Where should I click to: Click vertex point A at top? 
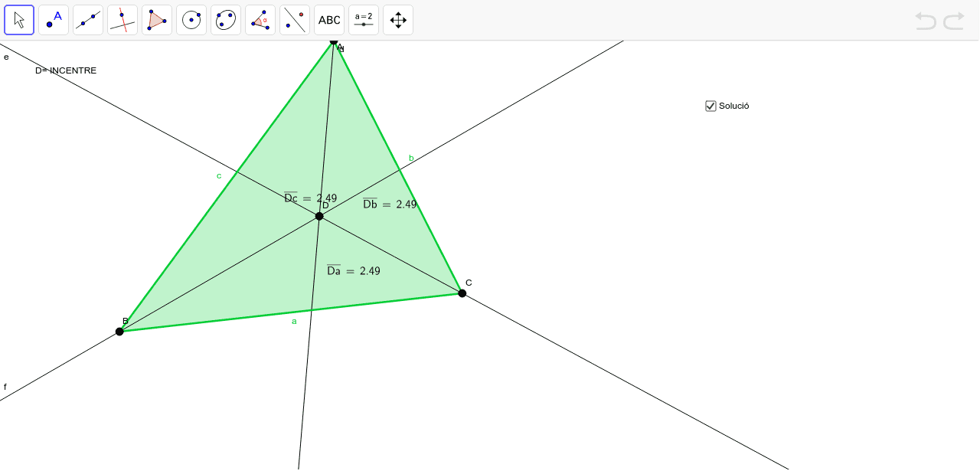pos(334,41)
